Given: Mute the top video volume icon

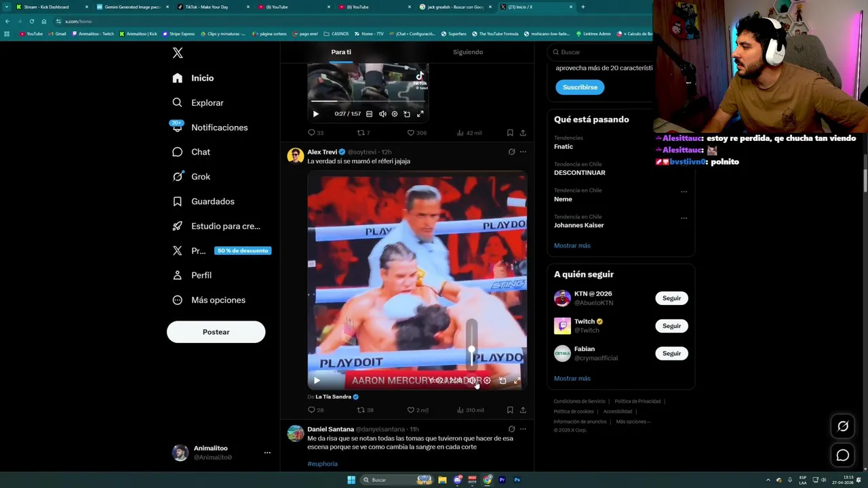Looking at the screenshot, I should pyautogui.click(x=382, y=114).
